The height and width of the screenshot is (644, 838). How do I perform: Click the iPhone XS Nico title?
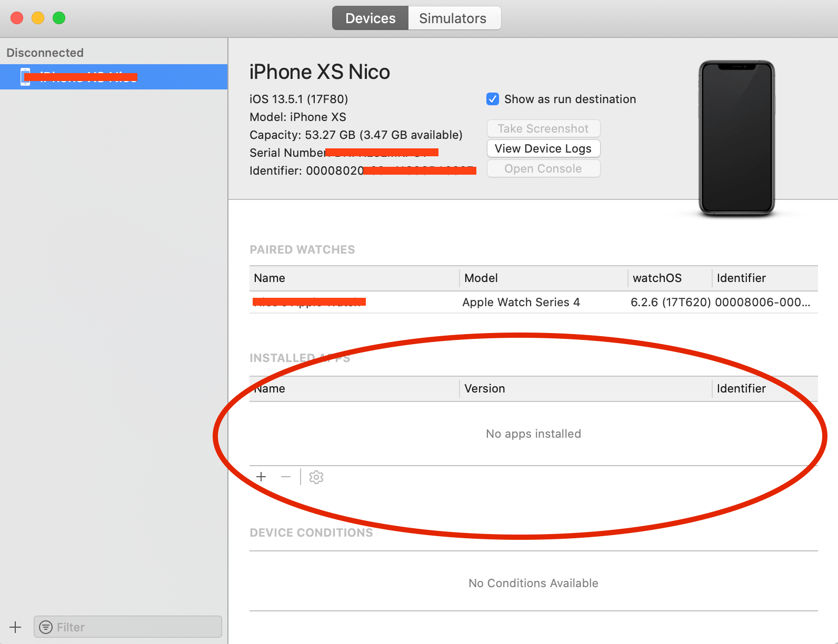(320, 72)
